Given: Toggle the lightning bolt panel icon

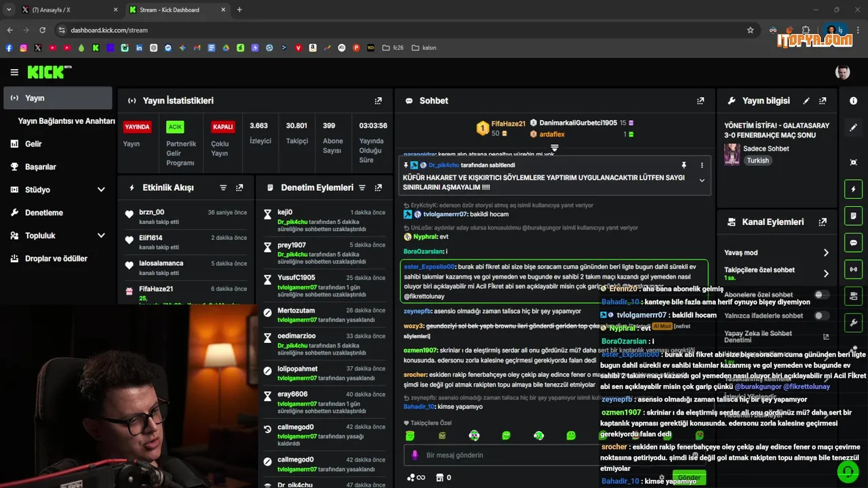Looking at the screenshot, I should (x=853, y=189).
